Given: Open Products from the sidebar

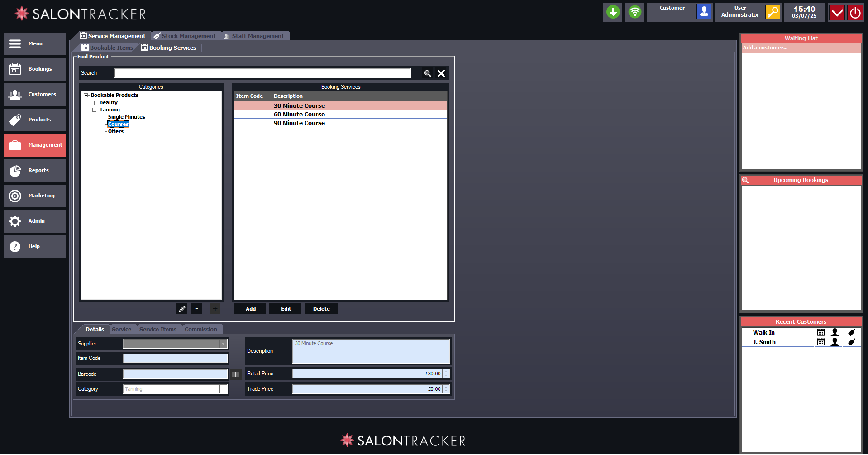Looking at the screenshot, I should pyautogui.click(x=34, y=120).
